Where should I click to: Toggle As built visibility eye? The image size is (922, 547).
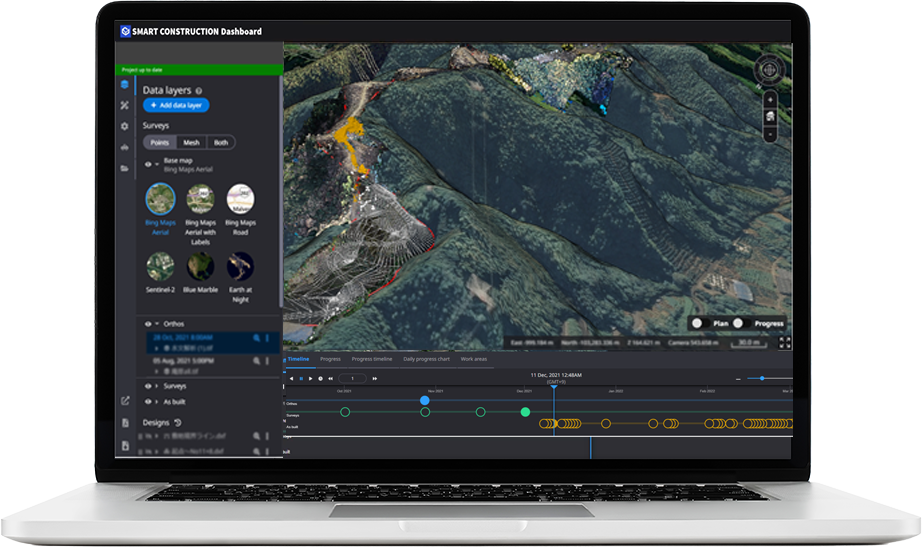[148, 402]
